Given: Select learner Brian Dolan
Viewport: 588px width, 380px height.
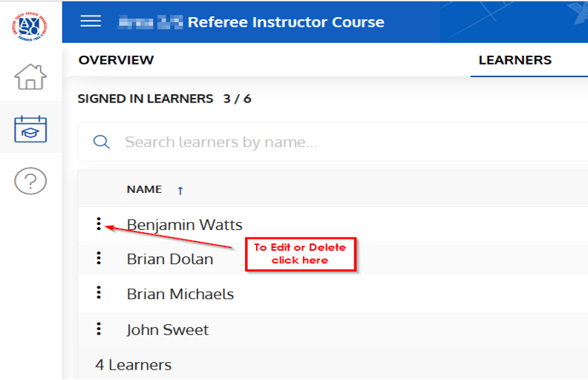Looking at the screenshot, I should point(169,259).
